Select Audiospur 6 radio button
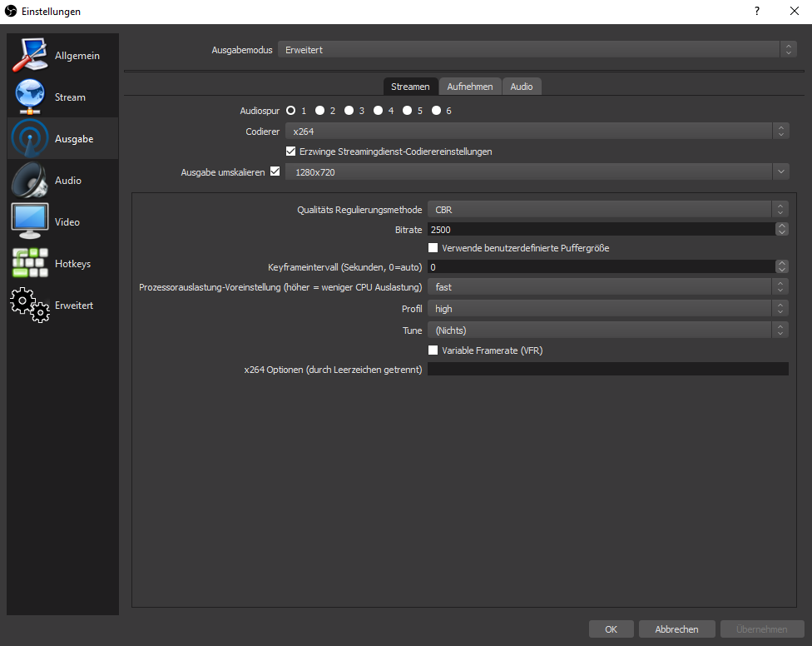Screen dimensions: 812x646 point(437,111)
